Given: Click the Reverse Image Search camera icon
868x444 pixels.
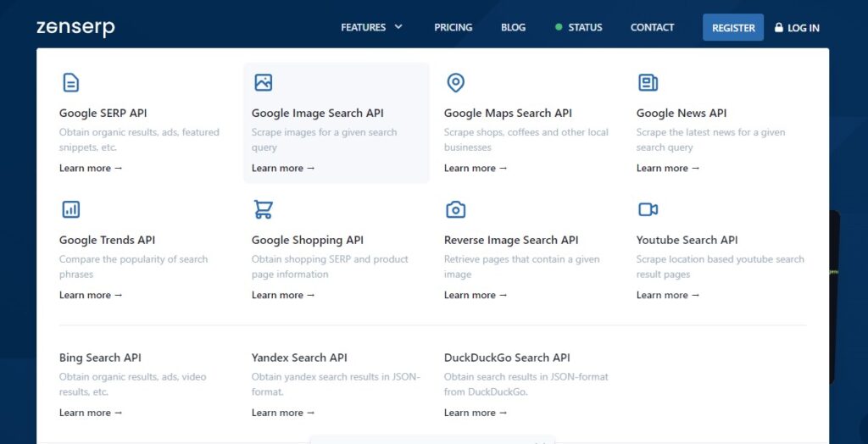Looking at the screenshot, I should (455, 209).
